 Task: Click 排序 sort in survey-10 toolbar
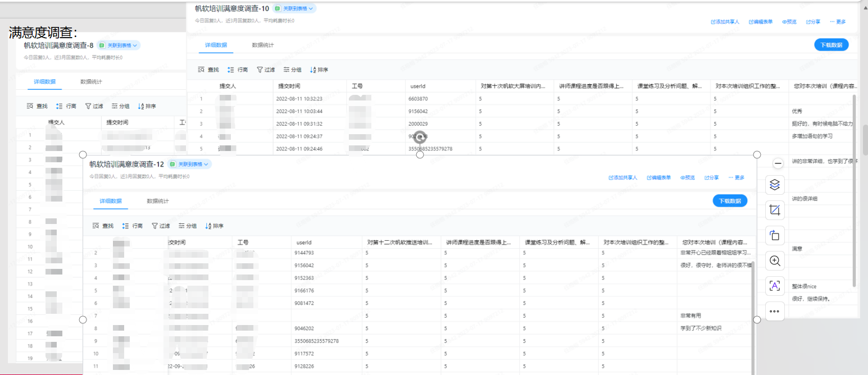coord(319,70)
